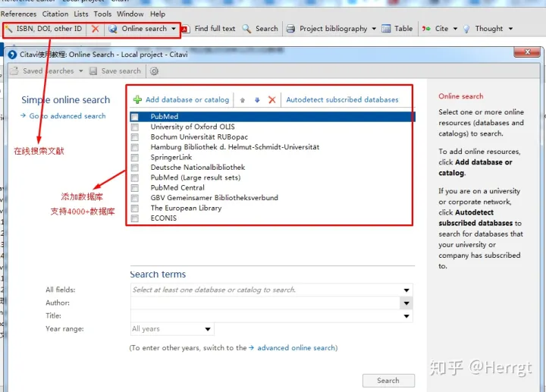This screenshot has width=546, height=392.
Task: Select the ECONIS checkbox
Action: tap(135, 218)
